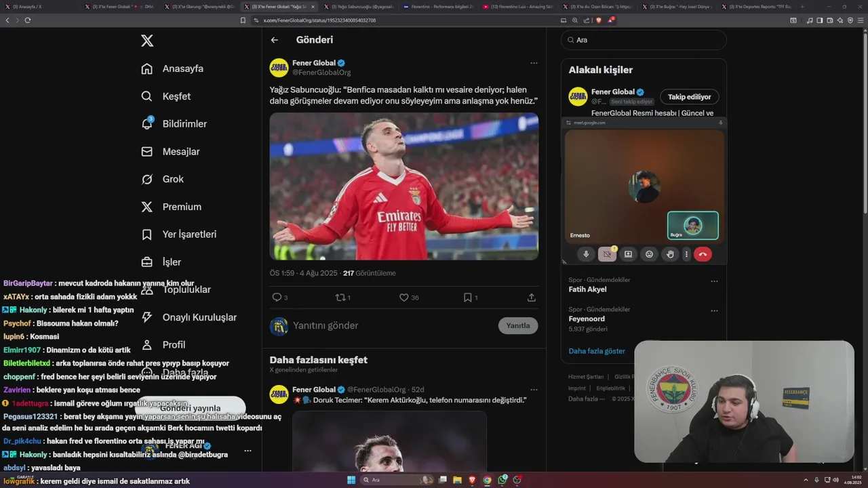The image size is (868, 488).
Task: Raise hand in Google Meet overlay
Action: click(x=671, y=254)
